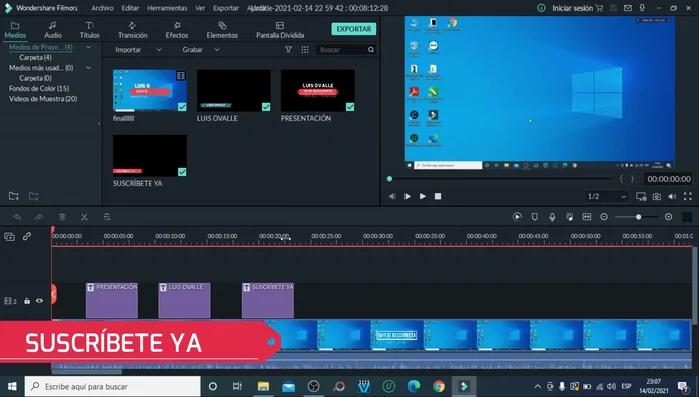699x397 pixels.
Task: Open the Efectos tab
Action: 177,30
